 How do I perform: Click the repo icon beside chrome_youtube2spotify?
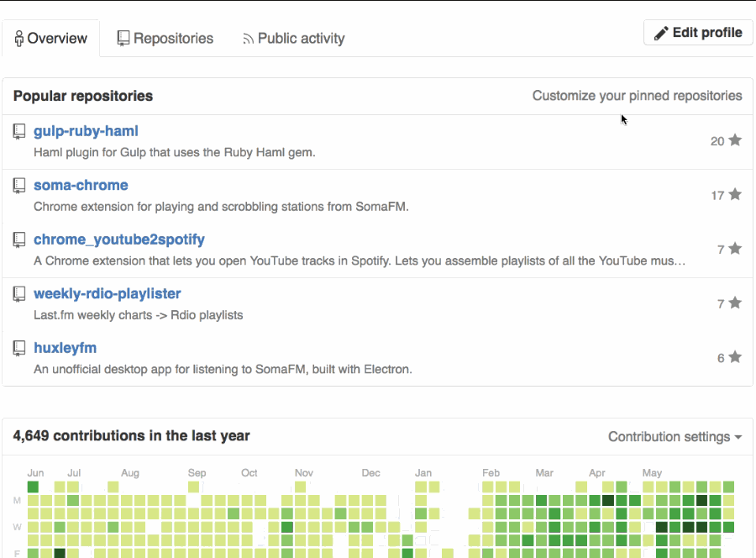[19, 240]
